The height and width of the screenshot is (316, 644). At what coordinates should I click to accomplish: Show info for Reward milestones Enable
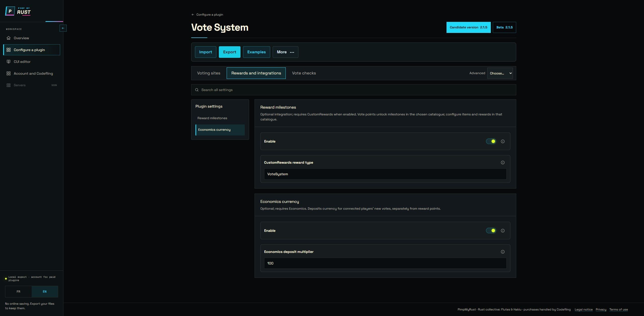point(503,141)
